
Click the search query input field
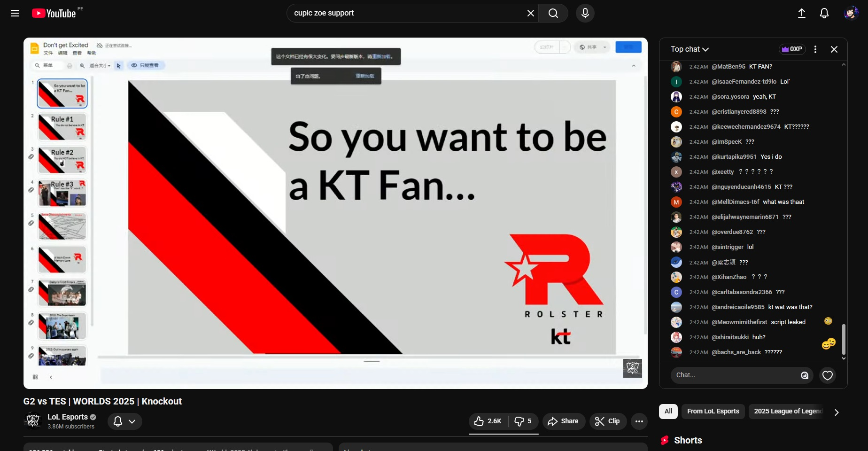pyautogui.click(x=407, y=13)
